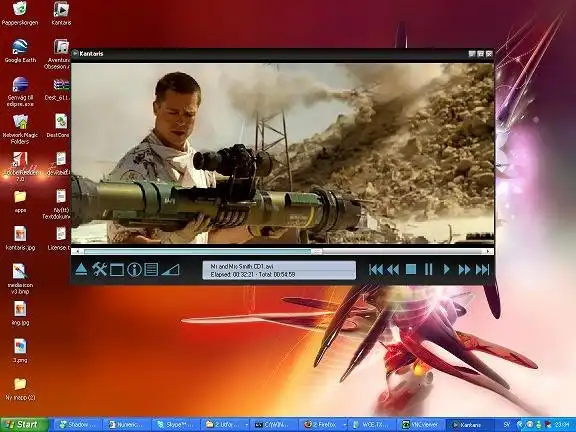Image resolution: width=576 pixels, height=432 pixels.
Task: Select the apps folder on the desktop
Action: point(20,201)
